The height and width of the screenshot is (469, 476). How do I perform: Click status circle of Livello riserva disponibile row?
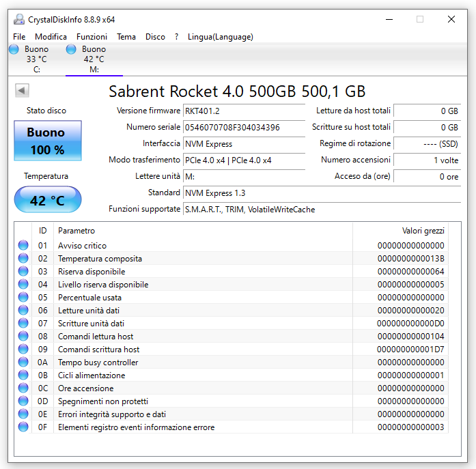pos(23,284)
